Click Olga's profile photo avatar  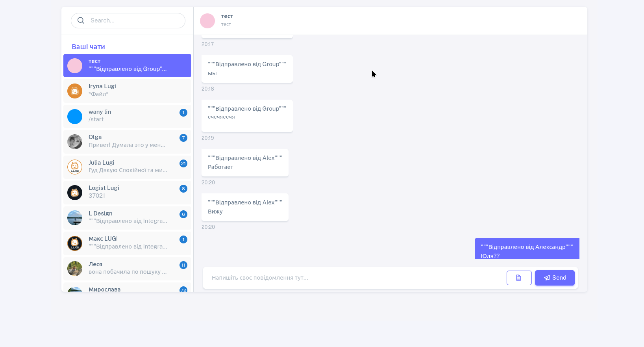(75, 142)
